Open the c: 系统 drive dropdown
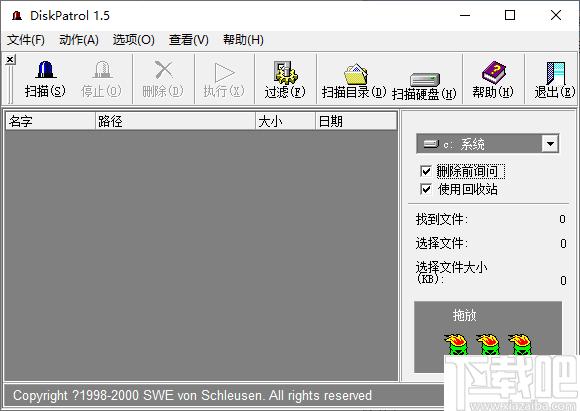The image size is (580, 411). pos(550,144)
